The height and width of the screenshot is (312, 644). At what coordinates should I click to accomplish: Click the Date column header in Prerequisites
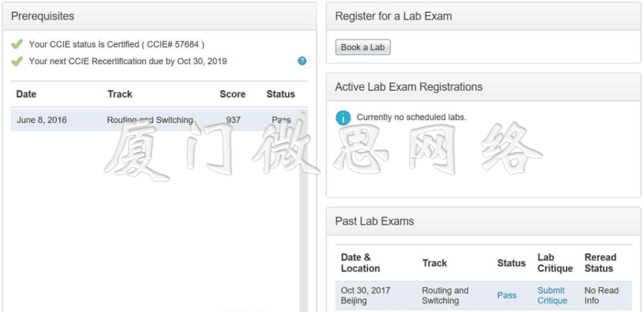(x=26, y=94)
